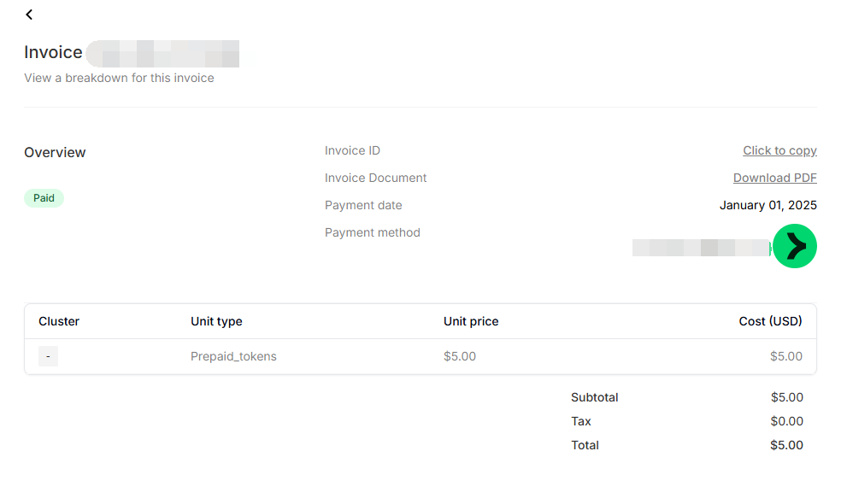
Task: Click the Unit type column header
Action: [216, 321]
